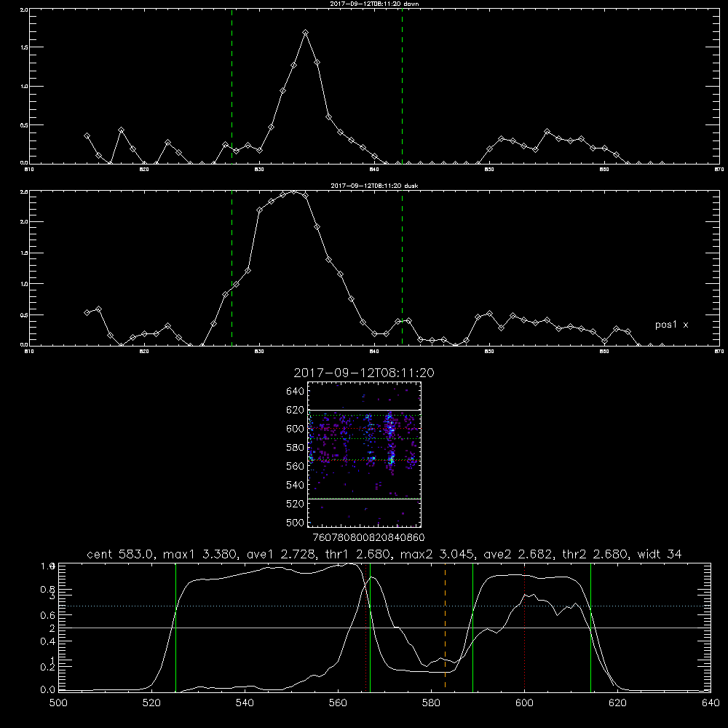Image resolution: width=728 pixels, height=728 pixels.
Task: Open the small spectral image map thumbnail
Action: pyautogui.click(x=364, y=454)
